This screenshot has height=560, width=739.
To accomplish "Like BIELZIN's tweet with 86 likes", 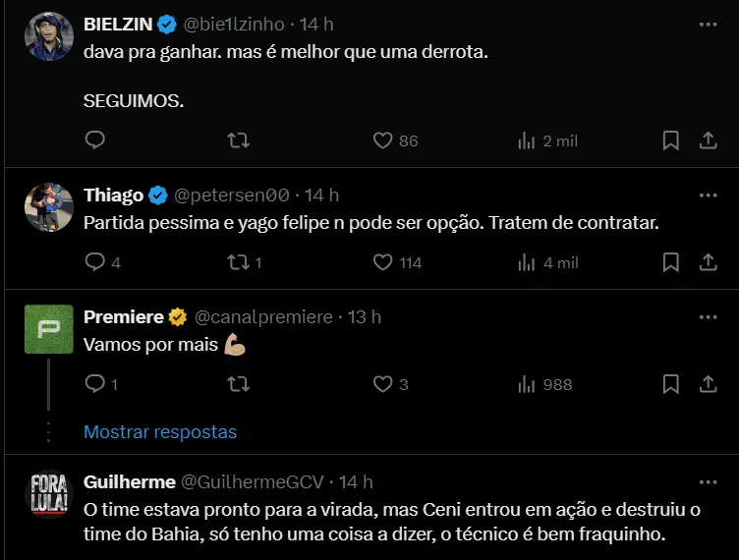I will 383,140.
